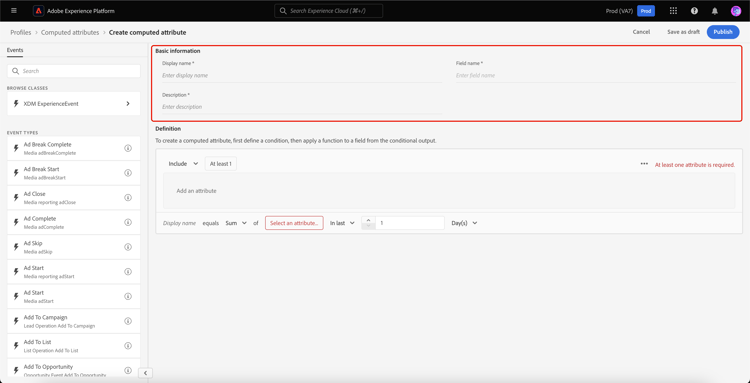Show info for Ad Break Start

(x=128, y=173)
